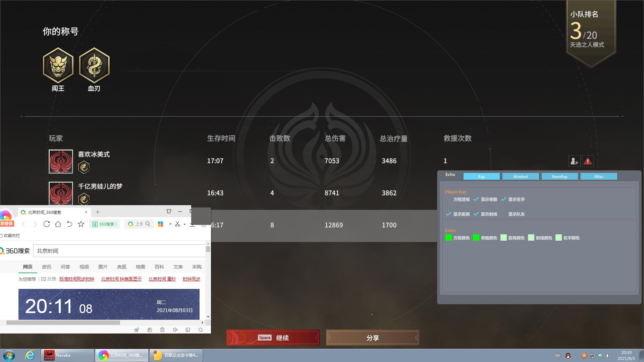Switch to Naraka taskbar button

(x=67, y=355)
